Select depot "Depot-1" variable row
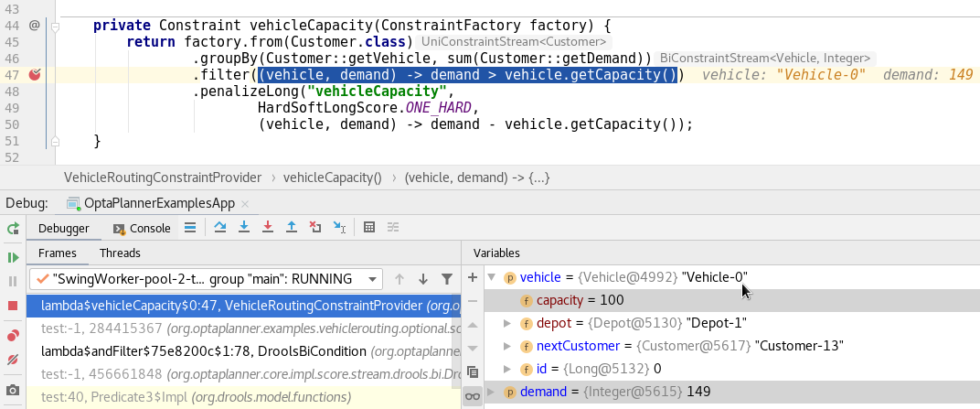The image size is (980, 409). [x=732, y=323]
